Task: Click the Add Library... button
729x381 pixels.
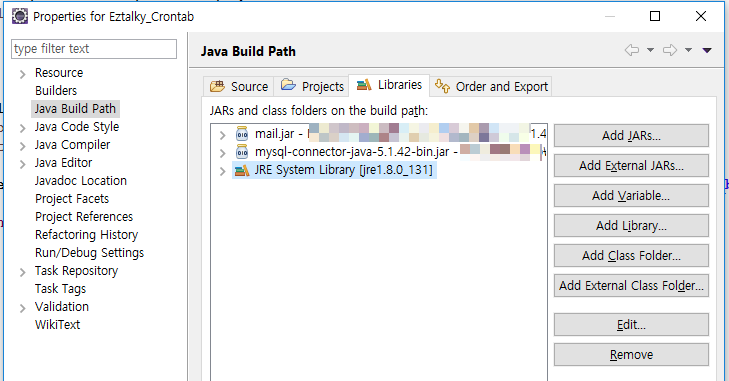Action: click(x=631, y=226)
